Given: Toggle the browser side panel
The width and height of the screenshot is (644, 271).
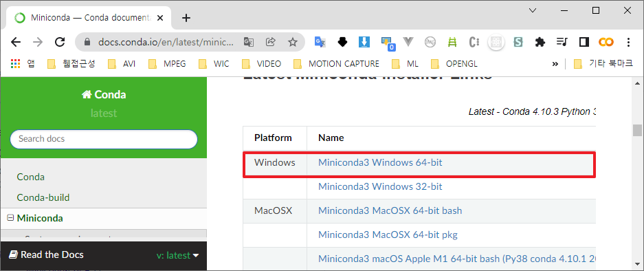Looking at the screenshot, I should pos(584,42).
